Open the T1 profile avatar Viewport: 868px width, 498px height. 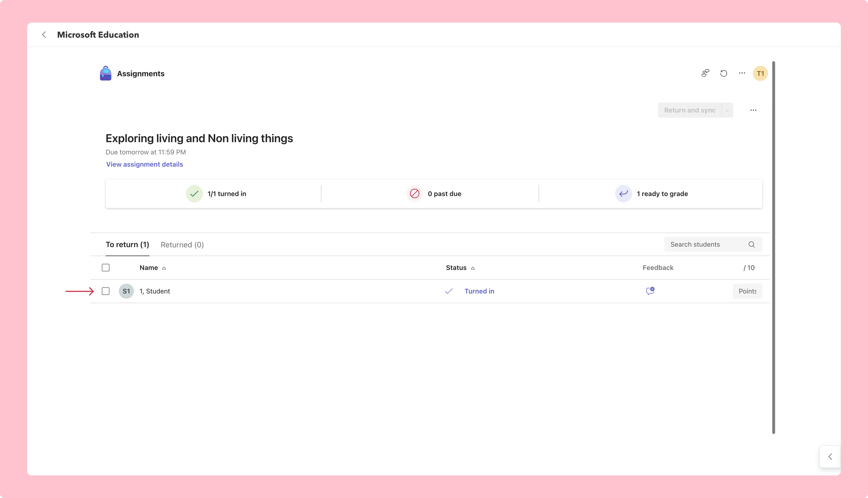[760, 74]
